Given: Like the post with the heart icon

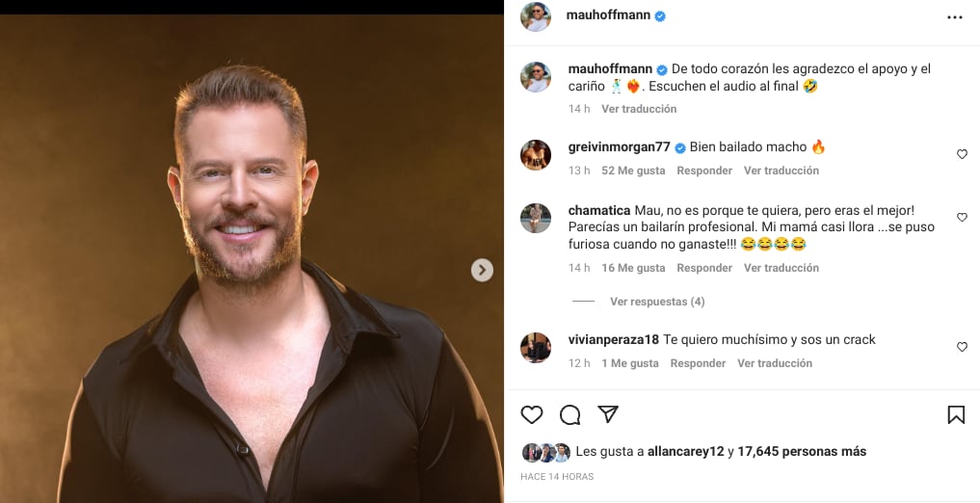Looking at the screenshot, I should coord(532,414).
